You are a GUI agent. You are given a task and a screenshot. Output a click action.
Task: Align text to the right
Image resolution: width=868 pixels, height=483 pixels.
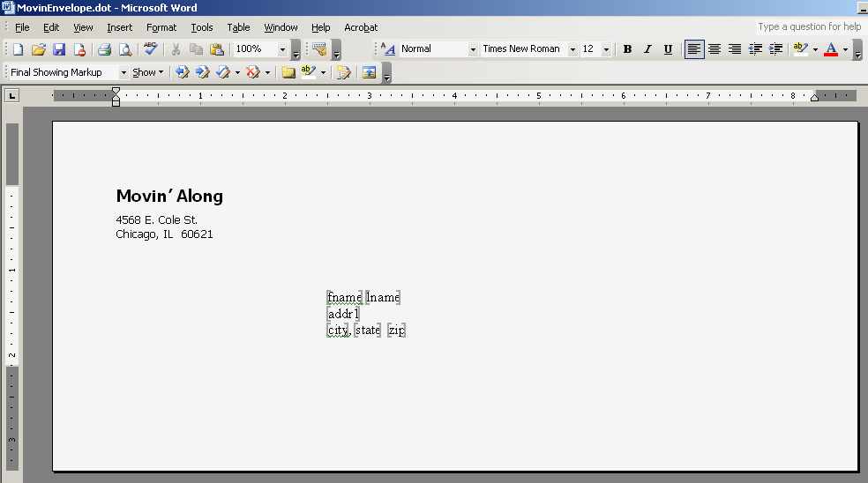point(735,49)
